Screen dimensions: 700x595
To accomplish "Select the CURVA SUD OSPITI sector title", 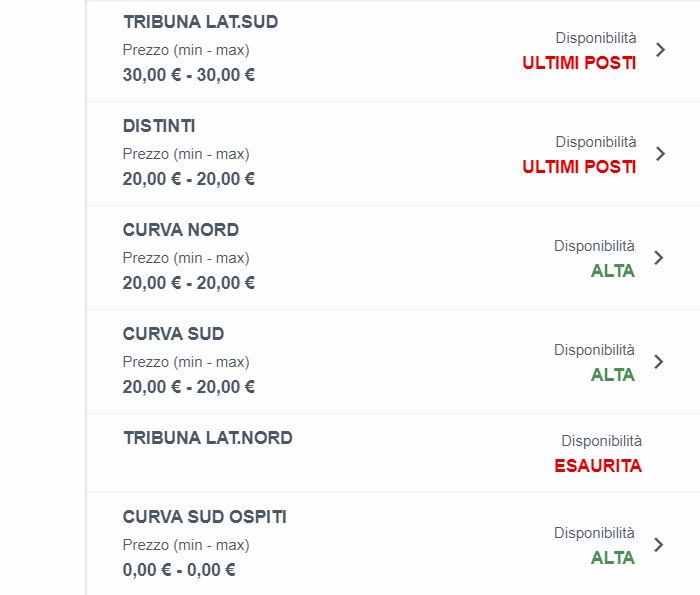I will tap(205, 517).
